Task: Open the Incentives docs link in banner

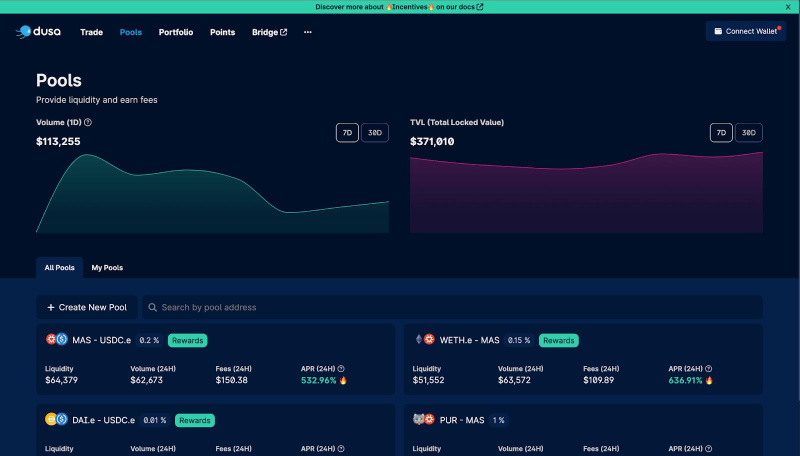Action: tap(400, 7)
